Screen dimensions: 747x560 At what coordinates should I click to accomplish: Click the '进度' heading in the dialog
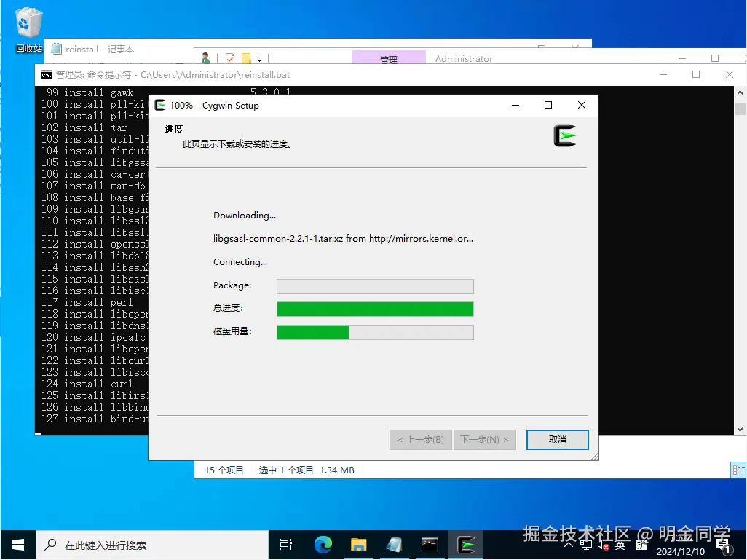pos(173,129)
